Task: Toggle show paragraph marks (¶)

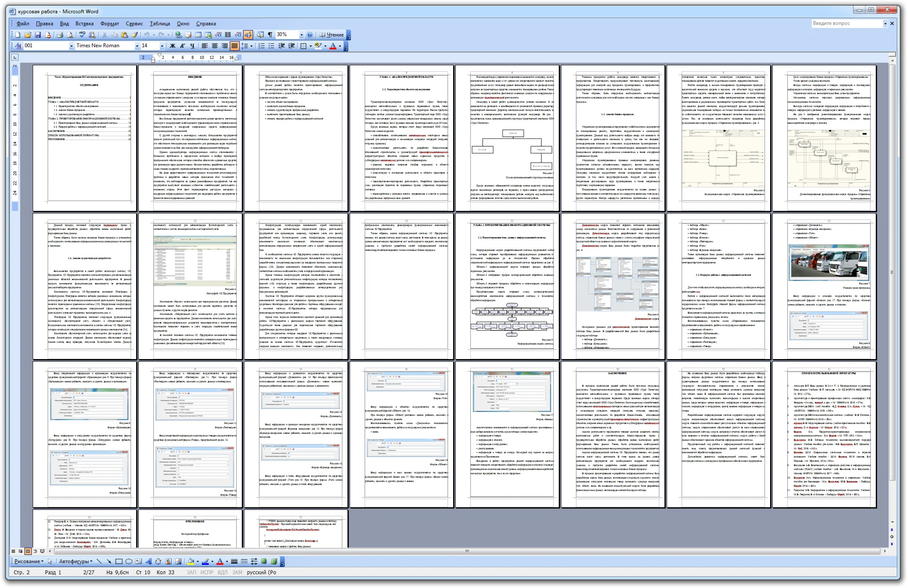Action: tap(270, 35)
